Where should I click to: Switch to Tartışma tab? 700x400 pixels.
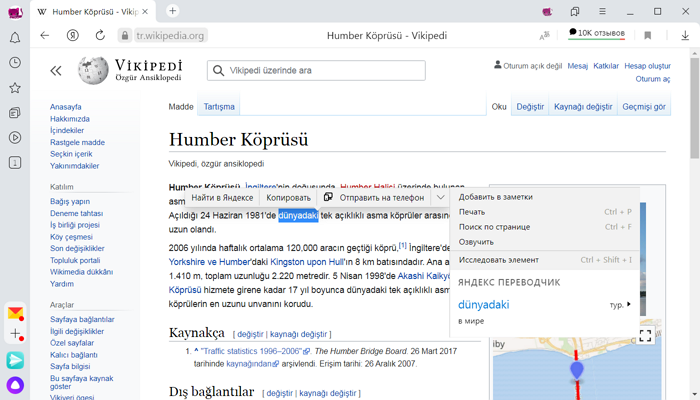pos(219,107)
